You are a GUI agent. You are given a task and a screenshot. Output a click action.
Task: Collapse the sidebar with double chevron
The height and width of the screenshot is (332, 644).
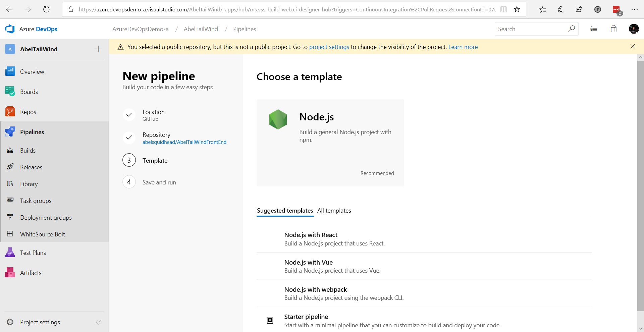pyautogui.click(x=99, y=322)
